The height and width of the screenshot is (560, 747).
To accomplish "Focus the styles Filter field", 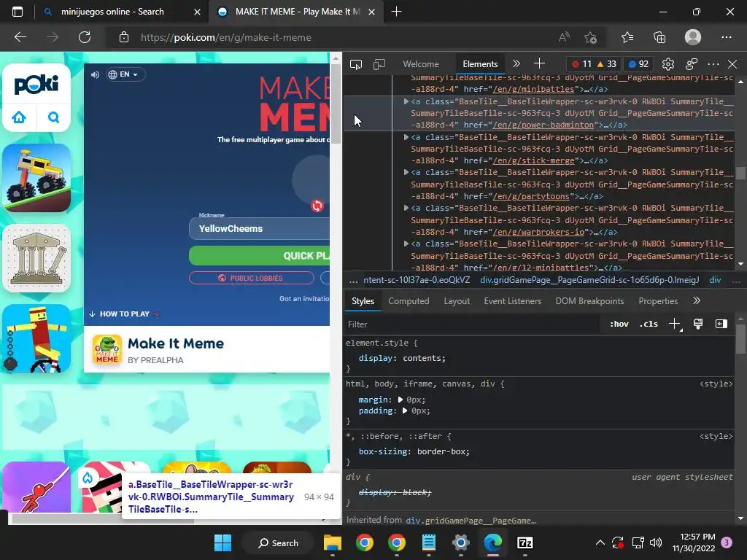I will pyautogui.click(x=472, y=324).
